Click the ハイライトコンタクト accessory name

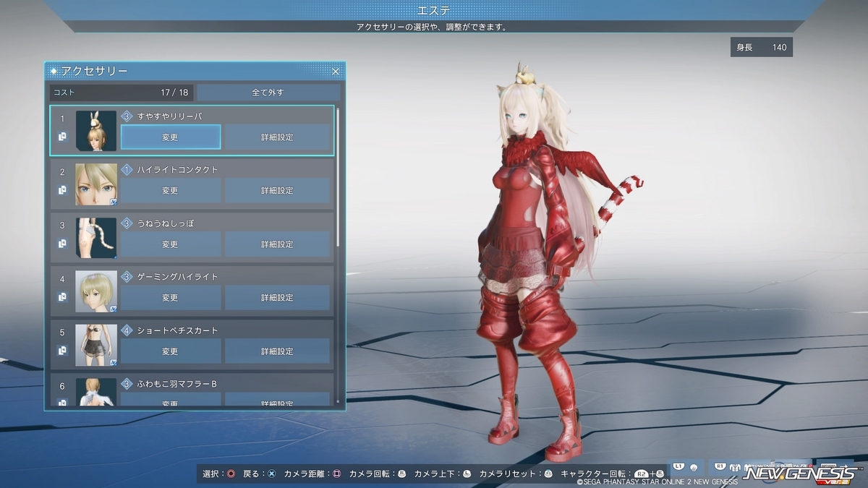(177, 169)
